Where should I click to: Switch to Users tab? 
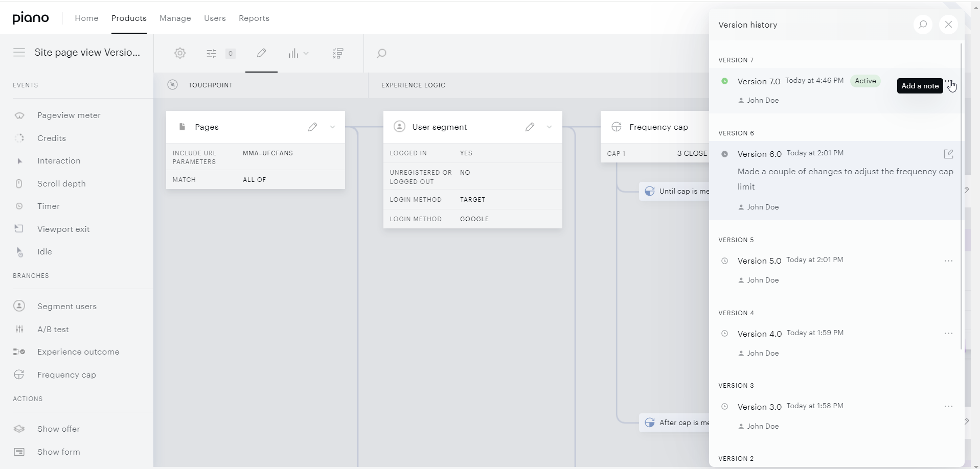pyautogui.click(x=215, y=18)
